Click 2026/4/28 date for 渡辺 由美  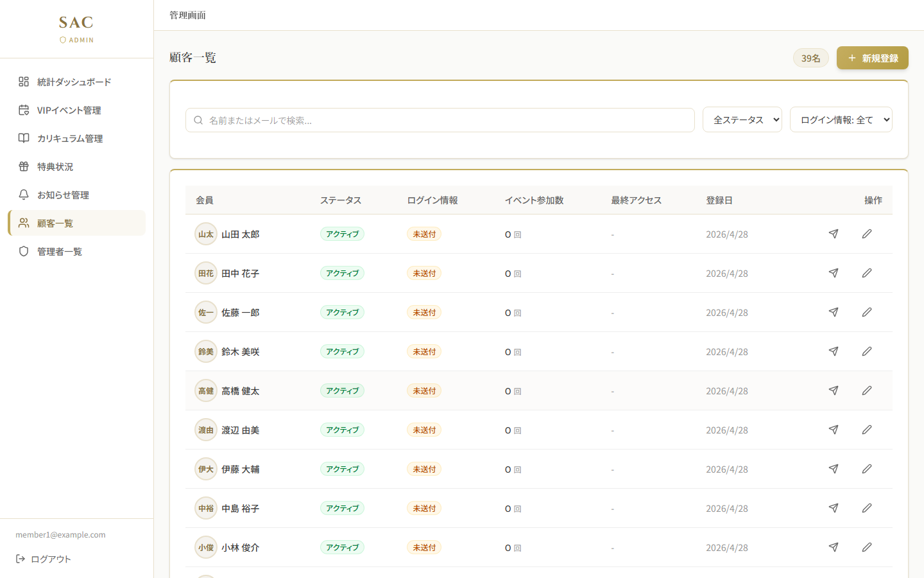click(x=727, y=430)
